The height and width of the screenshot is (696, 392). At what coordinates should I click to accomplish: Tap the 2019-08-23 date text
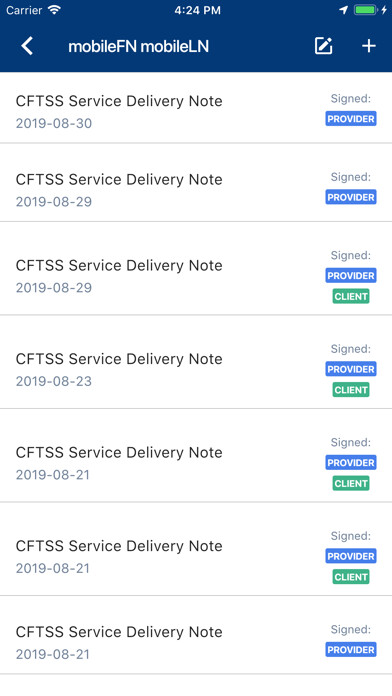click(54, 381)
